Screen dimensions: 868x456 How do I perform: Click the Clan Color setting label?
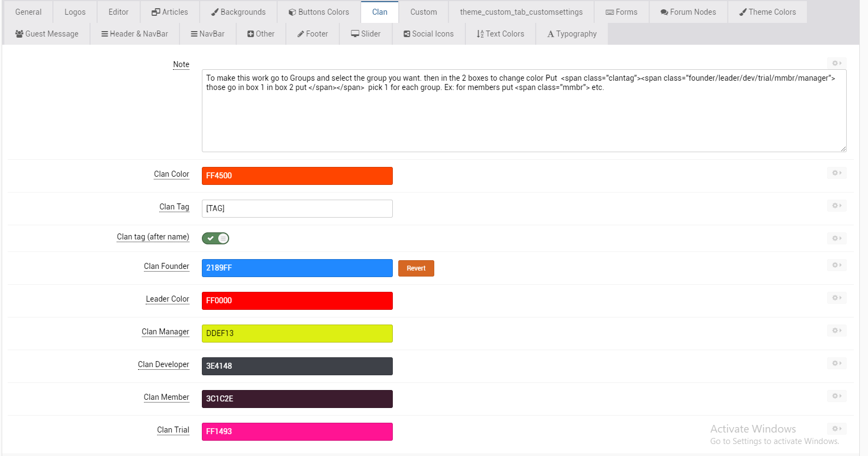tap(171, 174)
